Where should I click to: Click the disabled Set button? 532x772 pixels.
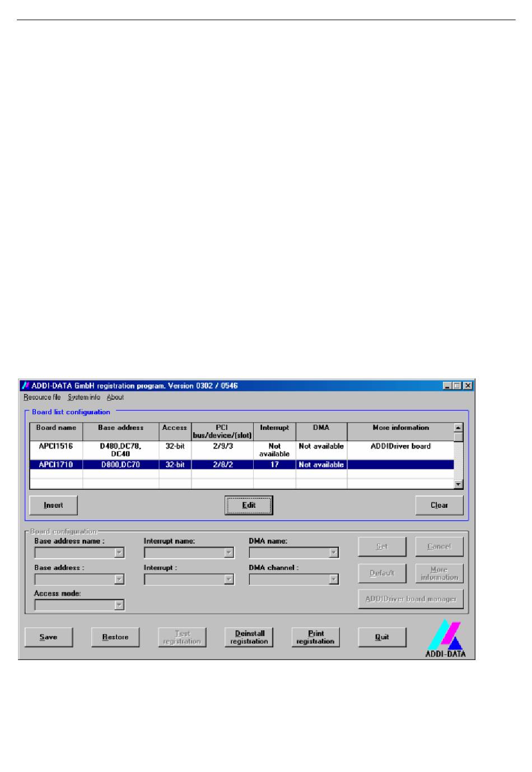(x=382, y=546)
